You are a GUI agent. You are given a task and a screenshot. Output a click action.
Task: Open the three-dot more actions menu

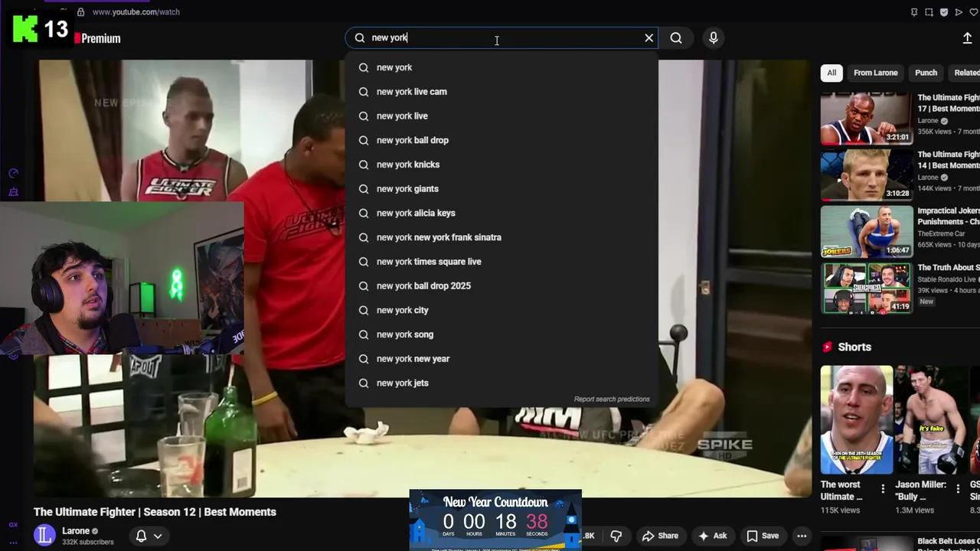click(x=802, y=536)
